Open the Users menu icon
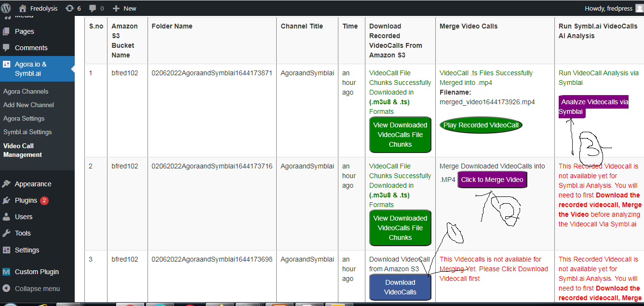Viewport: 644px width, 306px height. pos(6,217)
